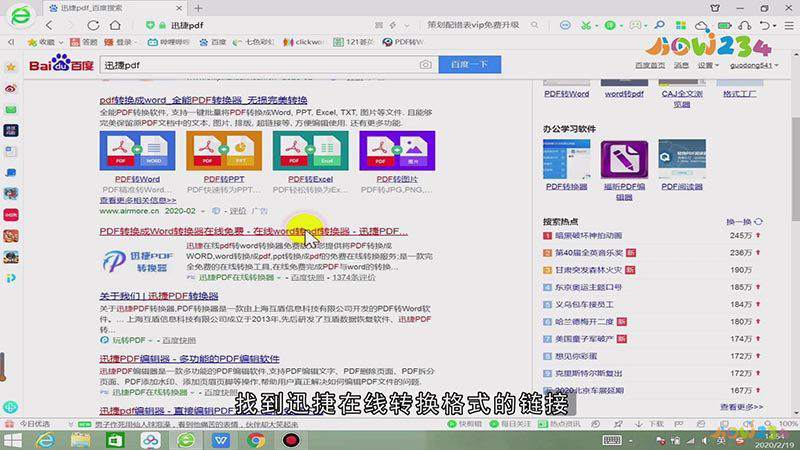Viewport: 800px width, 450px height.
Task: Click the scissors screenshot icon
Action: click(586, 25)
